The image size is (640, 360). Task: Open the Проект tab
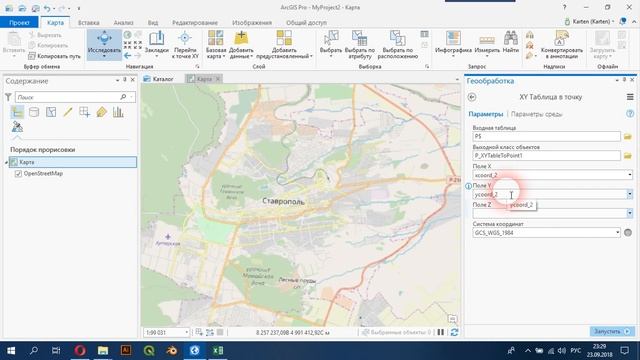19,22
